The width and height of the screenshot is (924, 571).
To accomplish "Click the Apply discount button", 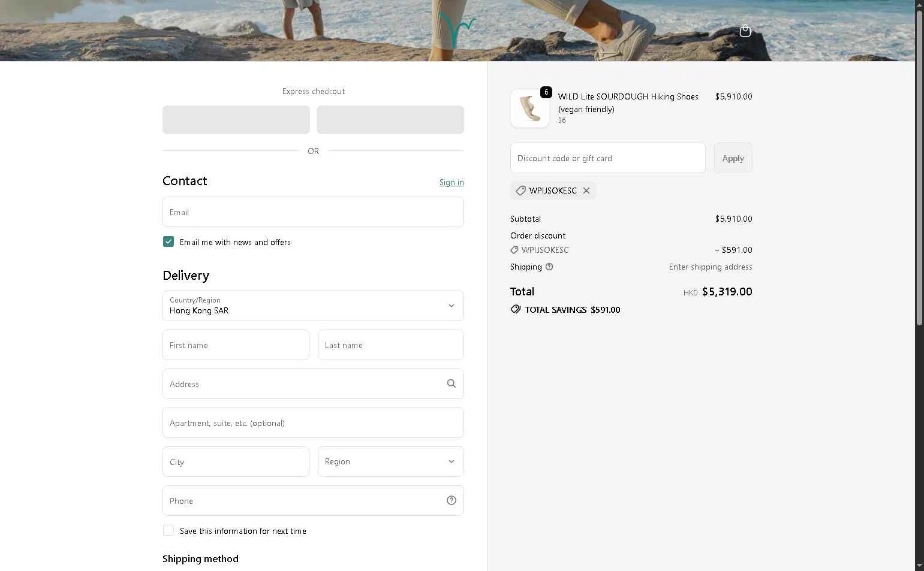I will tap(733, 158).
